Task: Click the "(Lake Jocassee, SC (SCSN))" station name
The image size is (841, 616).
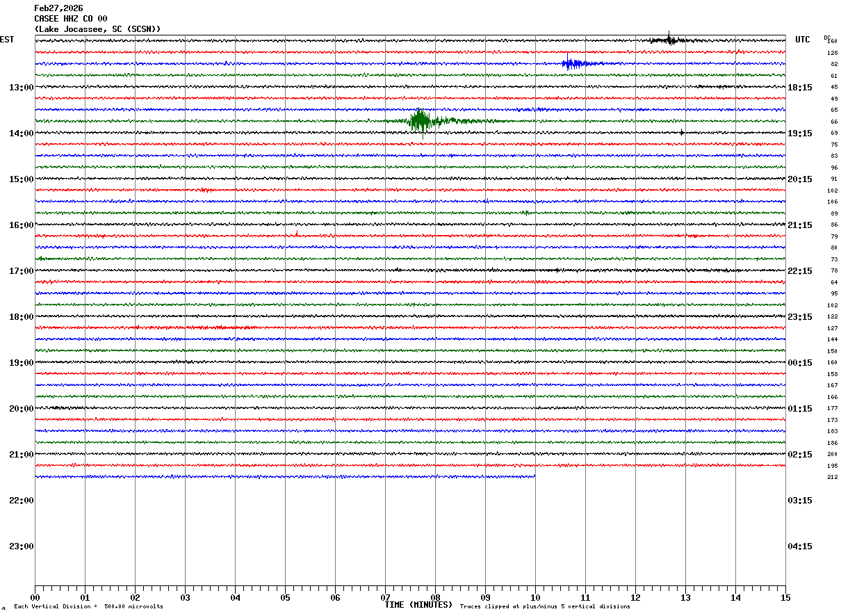Action: coord(97,29)
